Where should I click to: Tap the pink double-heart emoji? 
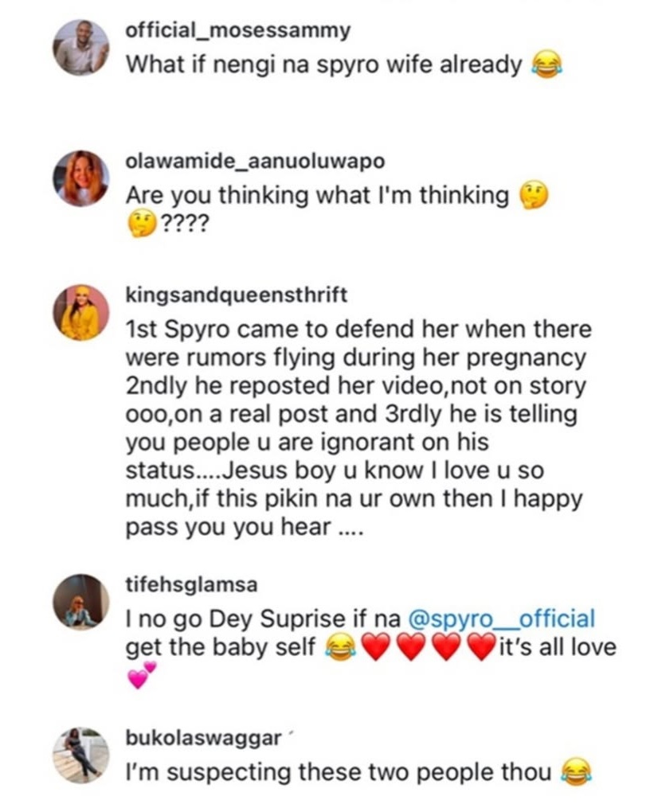click(x=143, y=676)
